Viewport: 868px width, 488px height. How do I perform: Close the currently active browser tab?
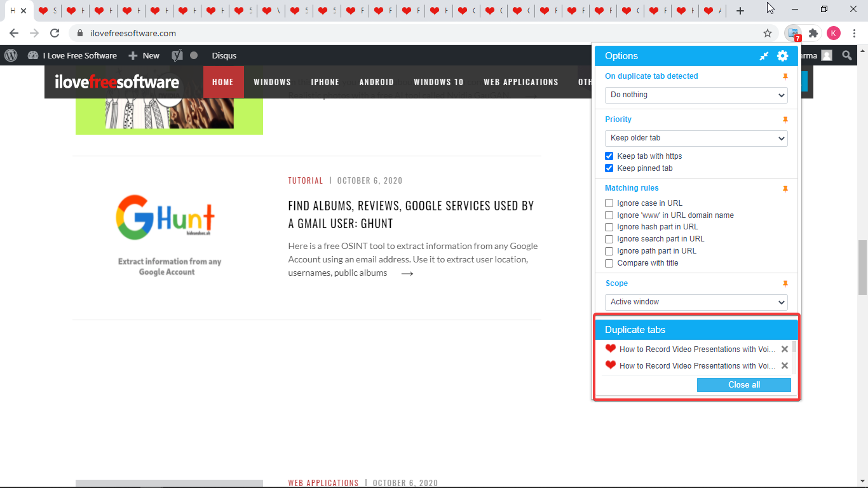24,11
